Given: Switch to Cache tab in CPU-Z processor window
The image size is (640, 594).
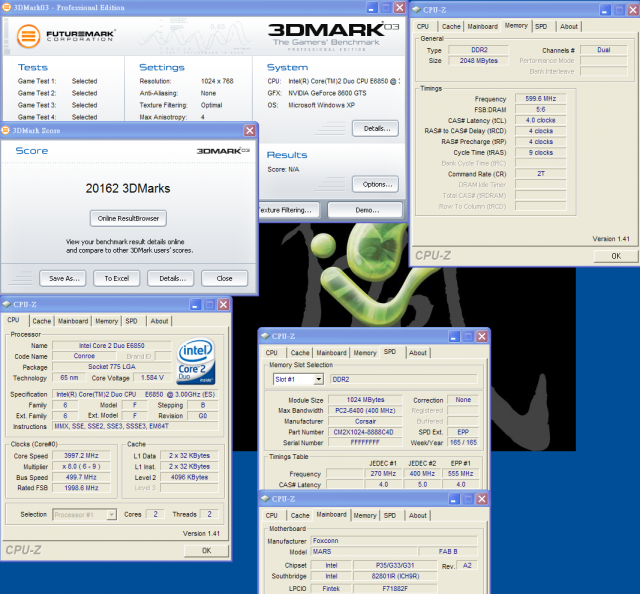Looking at the screenshot, I should 42,321.
